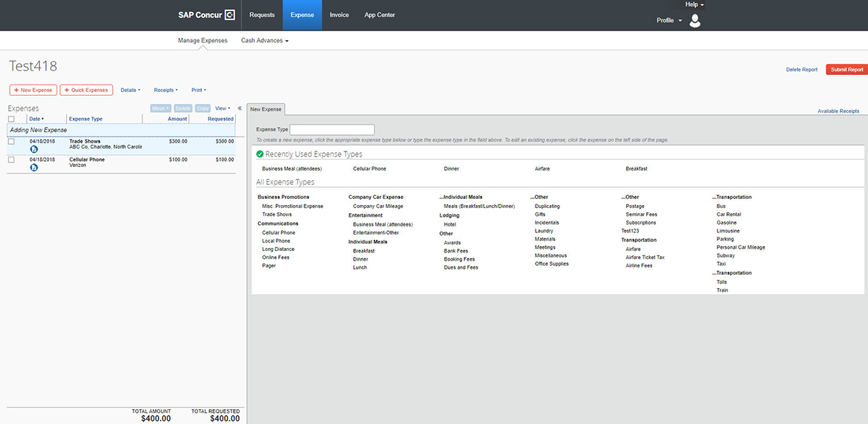Screen dimensions: 868x424
Task: Click the receipt icon under Cellular Phone expense
Action: (x=34, y=168)
